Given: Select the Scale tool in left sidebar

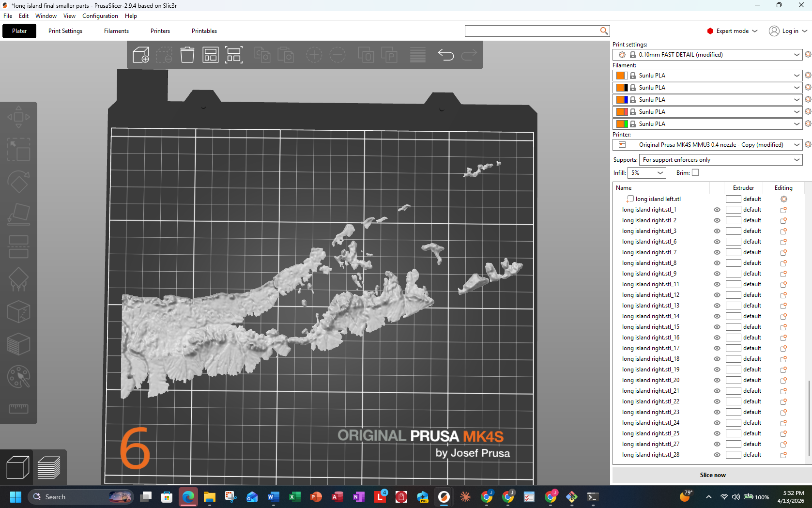Looking at the screenshot, I should click(x=18, y=149).
